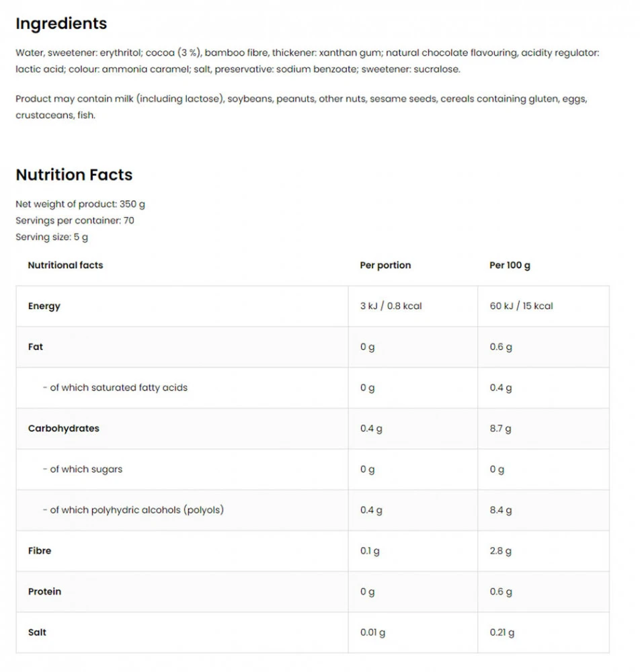Screen dimensions: 640x672
Task: Click the Carbohydrates row label
Action: point(63,429)
